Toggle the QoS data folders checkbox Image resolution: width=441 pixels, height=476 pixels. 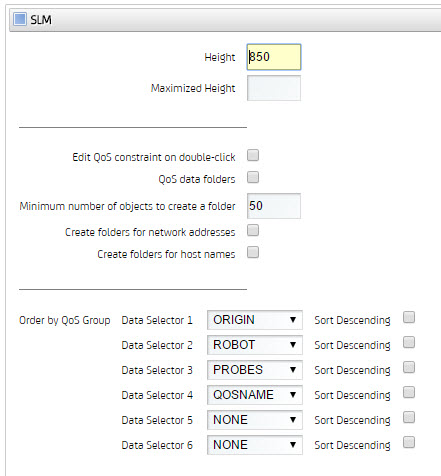click(253, 177)
